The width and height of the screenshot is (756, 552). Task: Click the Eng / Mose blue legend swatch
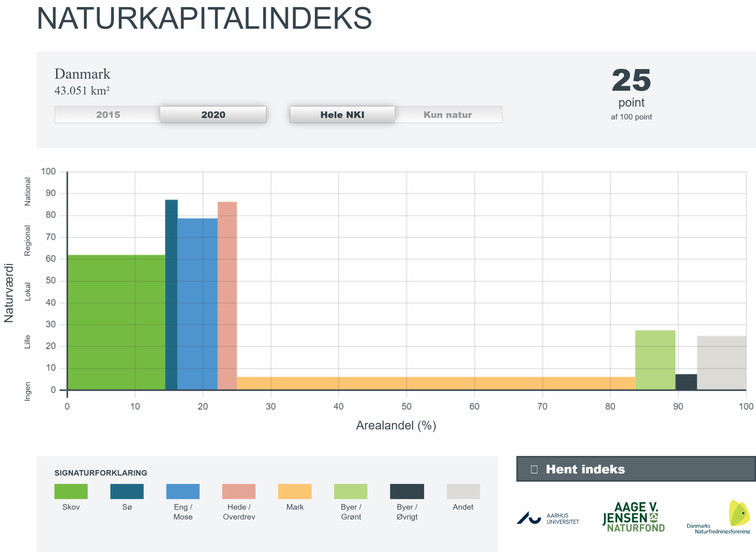coord(183,491)
